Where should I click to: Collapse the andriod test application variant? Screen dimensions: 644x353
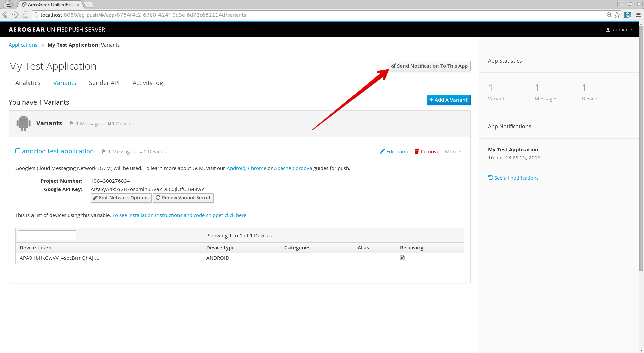click(18, 151)
